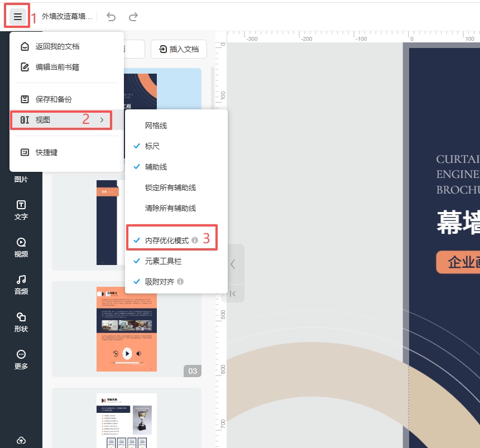Viewport: 480px width, 448px height.
Task: Click the cloud upload icon
Action: click(x=21, y=440)
